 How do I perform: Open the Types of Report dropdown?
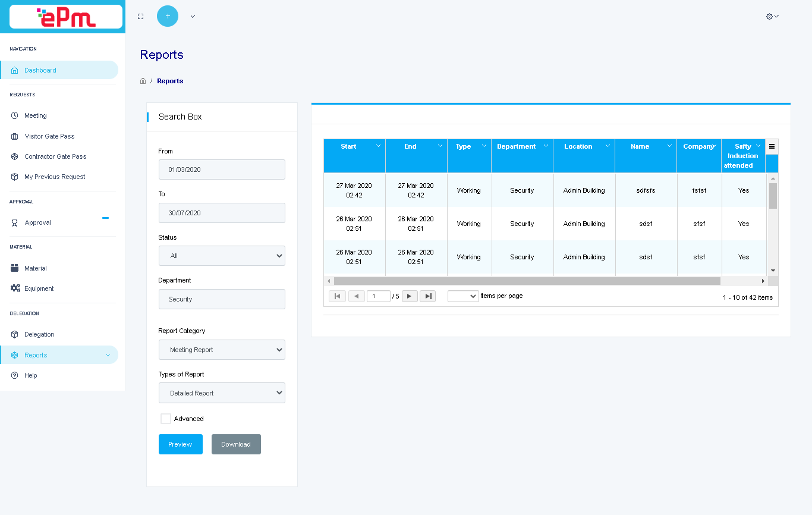point(222,393)
